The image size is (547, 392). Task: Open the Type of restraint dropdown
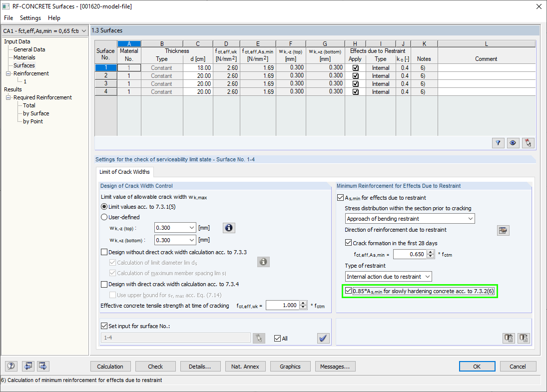coord(427,276)
